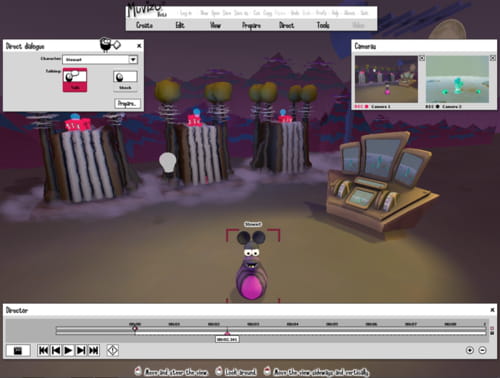Jump to the start of the timeline
The image size is (500, 378).
(43, 350)
